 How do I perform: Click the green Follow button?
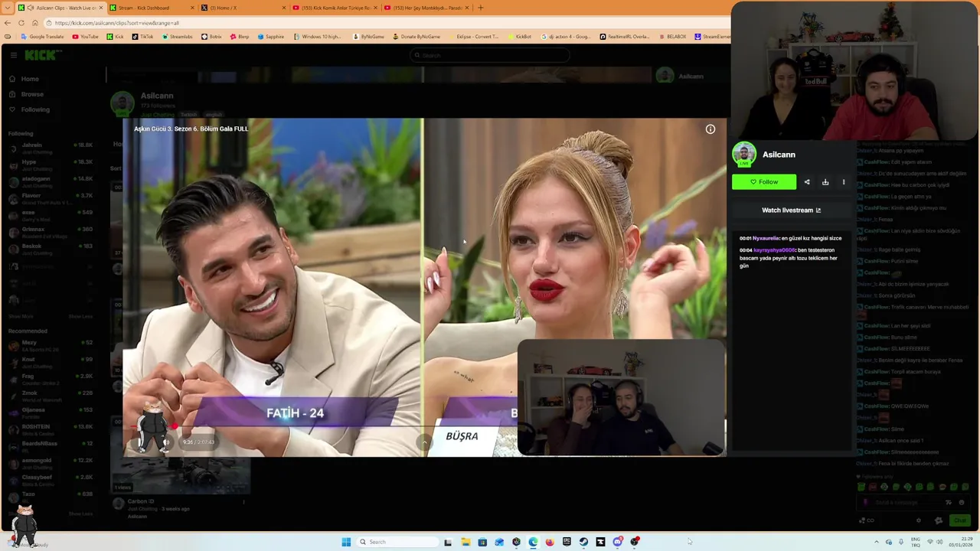click(763, 182)
